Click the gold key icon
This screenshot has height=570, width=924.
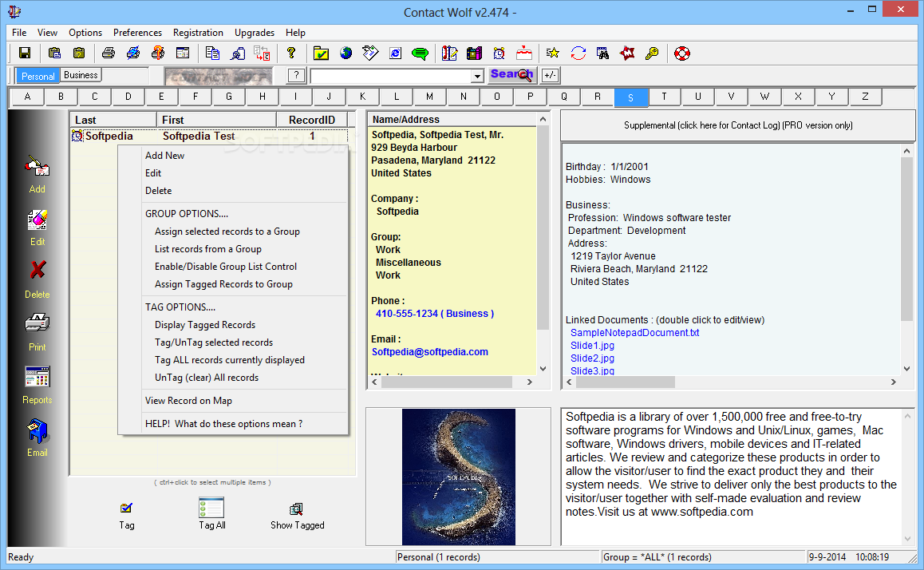(652, 53)
